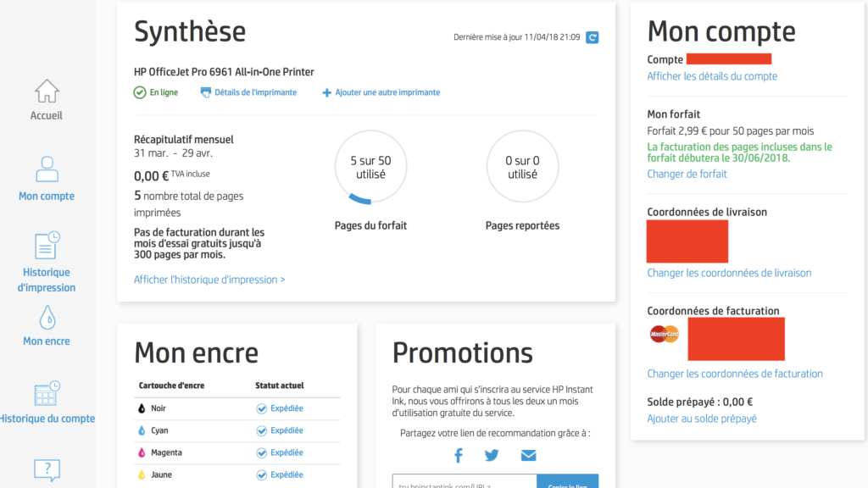Click the Pages du forfait usage circle
This screenshot has width=868, height=488.
370,167
